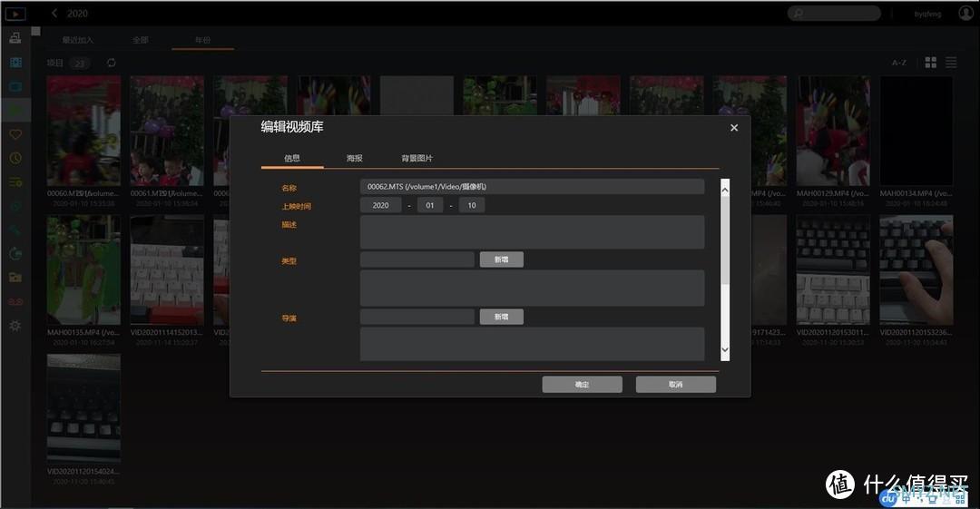Viewport: 980px width, 509px height.
Task: Go back using the arrow beside 2020
Action: pyautogui.click(x=54, y=14)
